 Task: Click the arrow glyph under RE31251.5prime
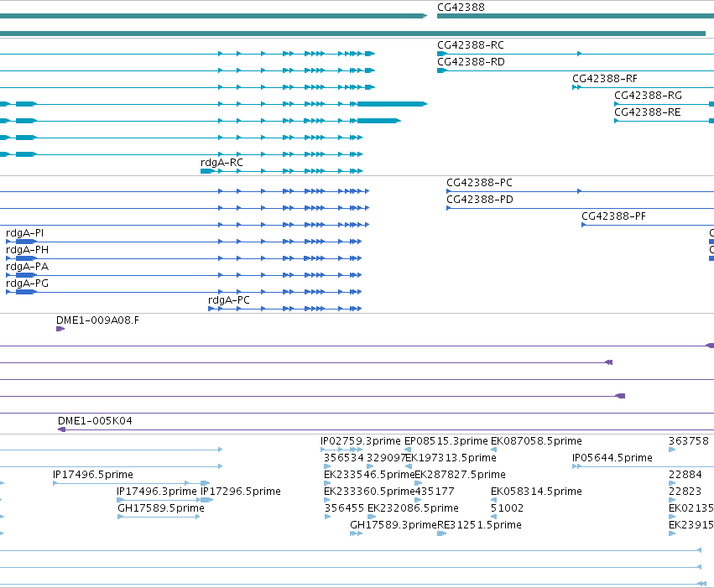(x=441, y=533)
